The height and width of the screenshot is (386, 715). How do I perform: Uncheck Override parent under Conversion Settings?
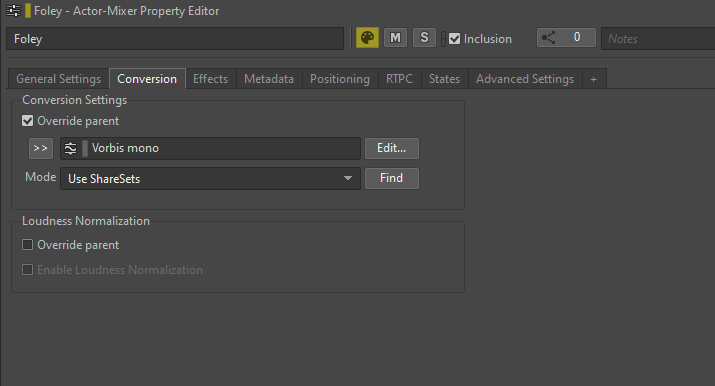point(27,121)
